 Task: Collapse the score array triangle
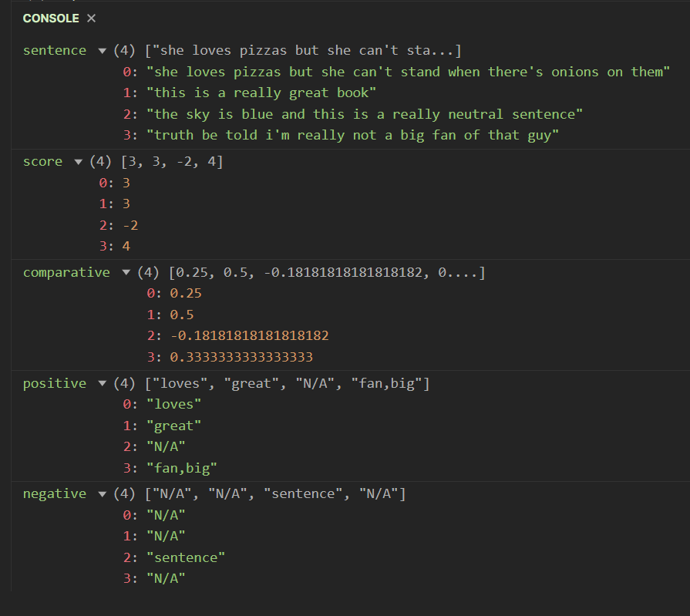point(78,162)
